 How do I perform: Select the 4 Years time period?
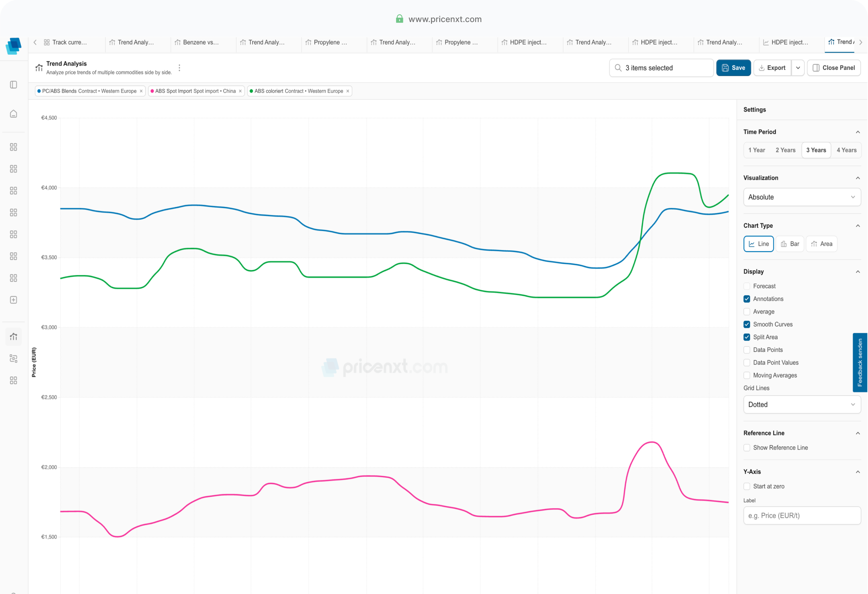coord(846,150)
